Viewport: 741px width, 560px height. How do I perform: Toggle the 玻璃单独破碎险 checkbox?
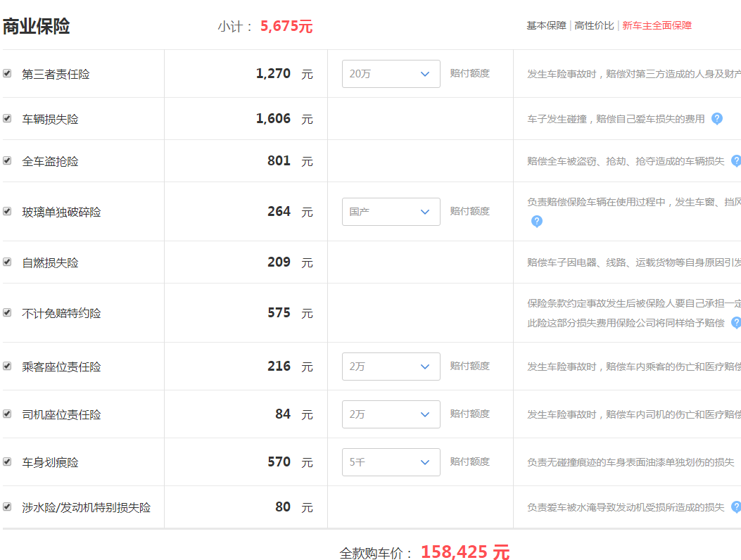coord(7,211)
